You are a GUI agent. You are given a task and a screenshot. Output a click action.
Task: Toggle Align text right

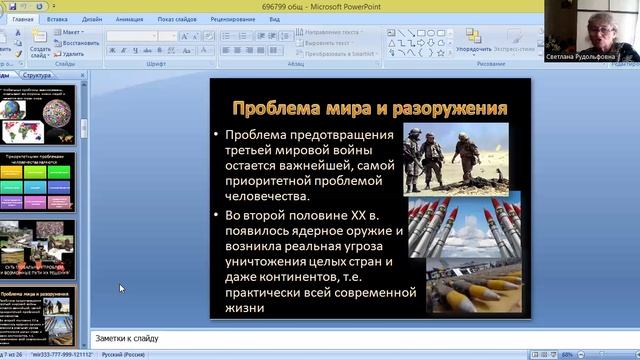click(x=249, y=51)
